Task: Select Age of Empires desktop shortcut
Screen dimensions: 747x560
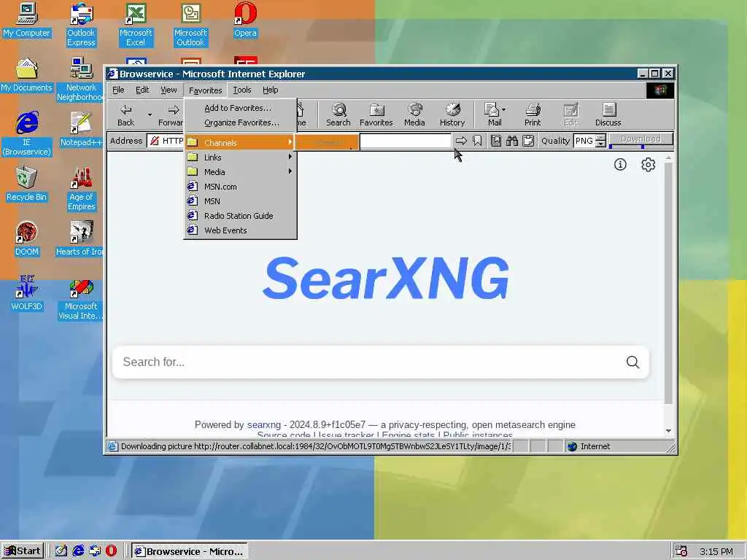Action: click(x=81, y=189)
